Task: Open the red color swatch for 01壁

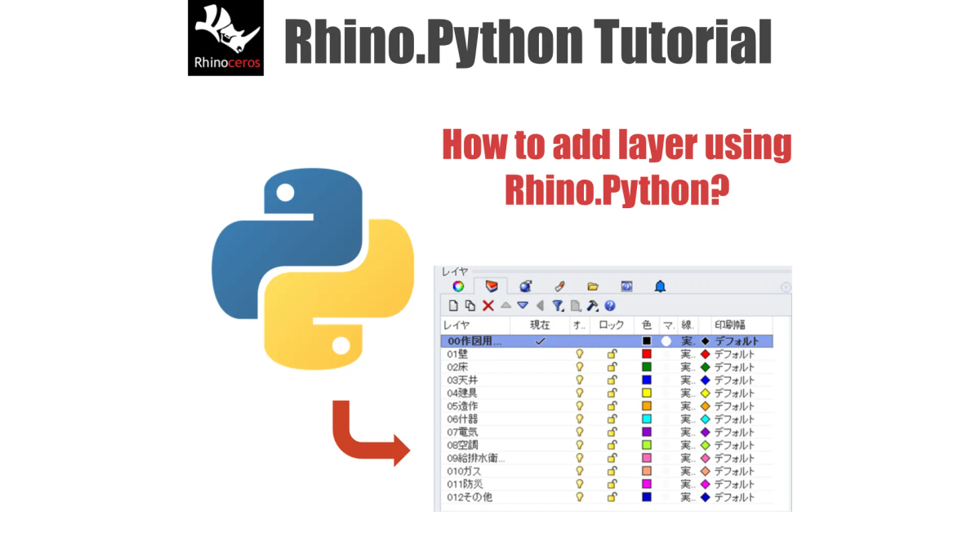Action: click(646, 354)
